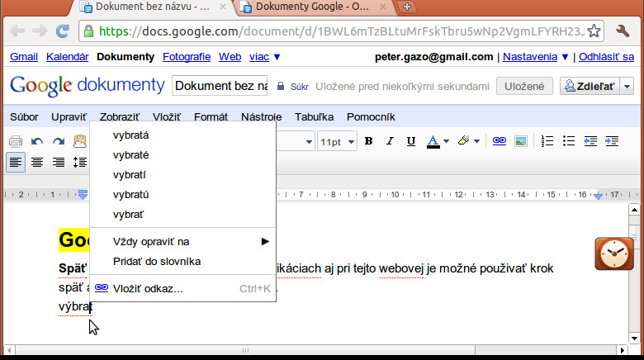Open the font family dropdown arrow
This screenshot has width=644, height=360.
(309, 142)
